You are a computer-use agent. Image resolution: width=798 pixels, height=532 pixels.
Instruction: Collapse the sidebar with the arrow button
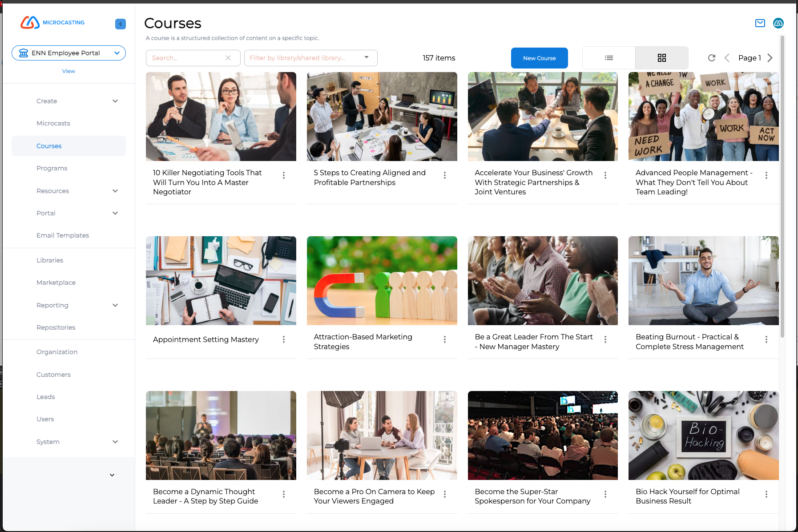[x=121, y=24]
